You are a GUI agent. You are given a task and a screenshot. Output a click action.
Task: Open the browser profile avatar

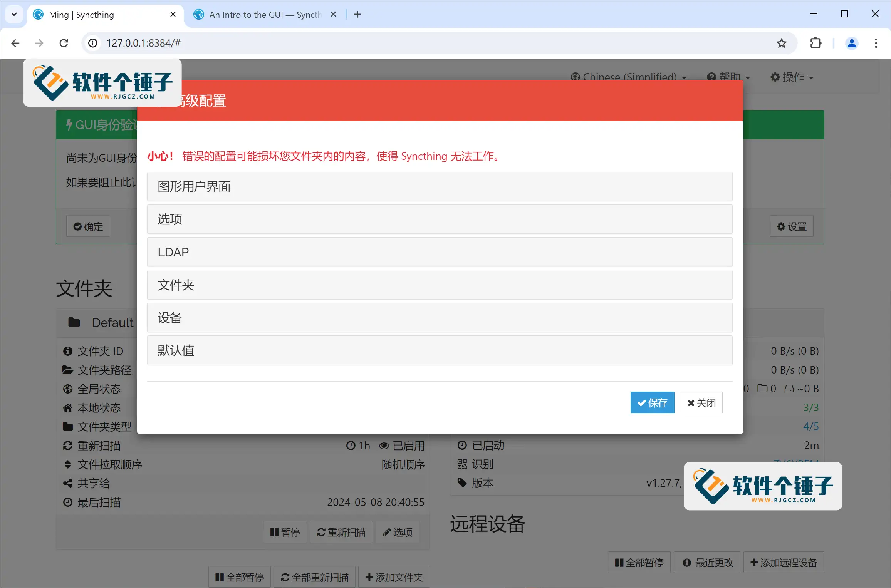point(852,43)
